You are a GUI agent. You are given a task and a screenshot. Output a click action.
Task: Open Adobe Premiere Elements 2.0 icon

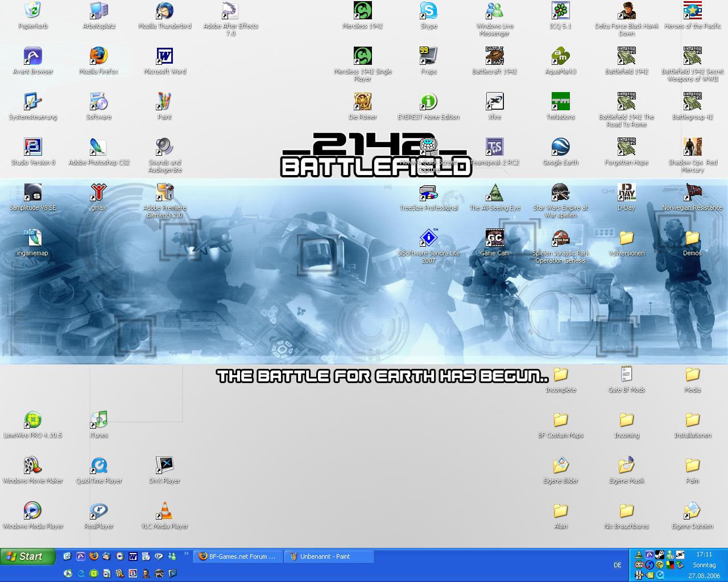[165, 192]
